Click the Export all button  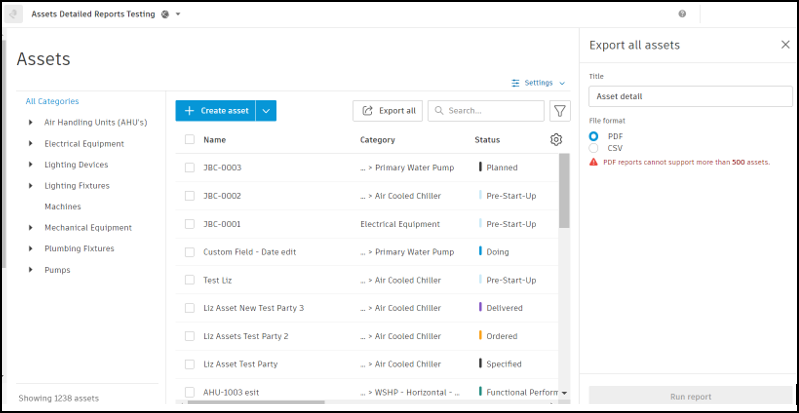(x=388, y=111)
